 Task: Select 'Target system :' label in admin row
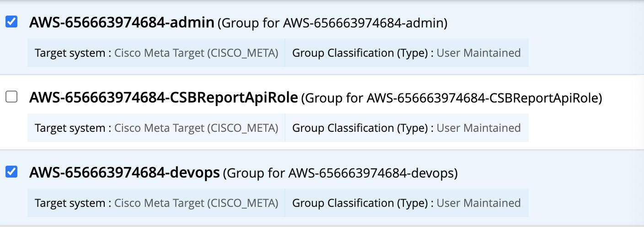click(x=73, y=53)
